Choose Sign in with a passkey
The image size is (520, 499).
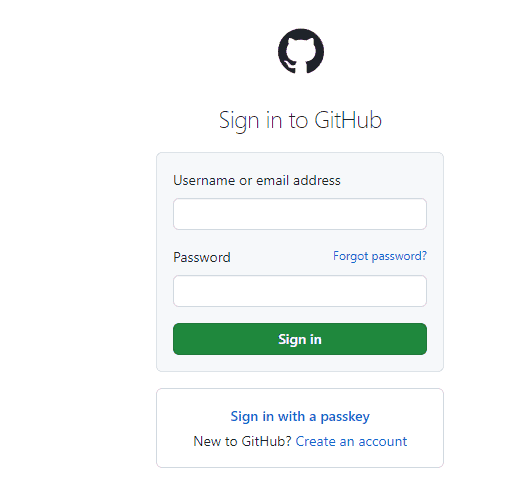(x=300, y=416)
